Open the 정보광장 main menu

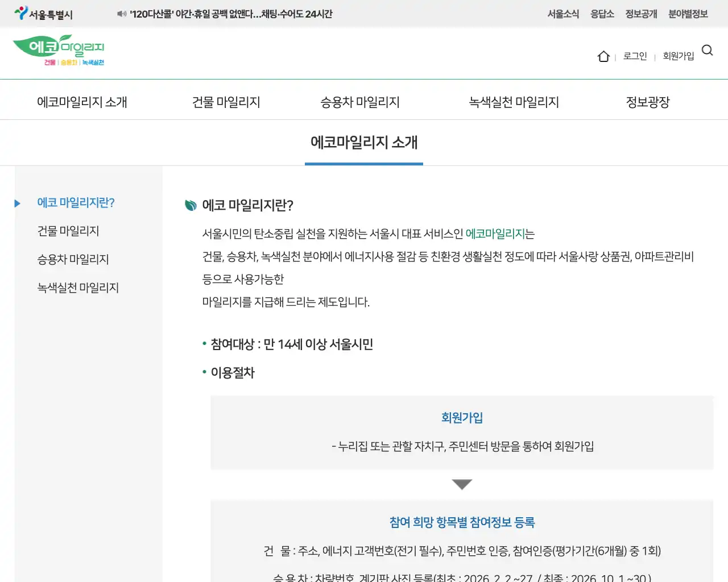(648, 102)
